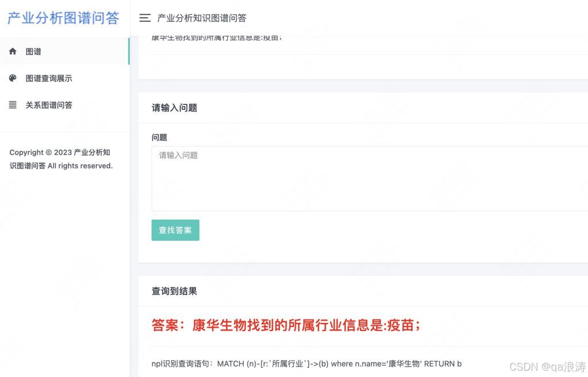Click the red 答案 result text
The height and width of the screenshot is (377, 588).
pyautogui.click(x=286, y=325)
